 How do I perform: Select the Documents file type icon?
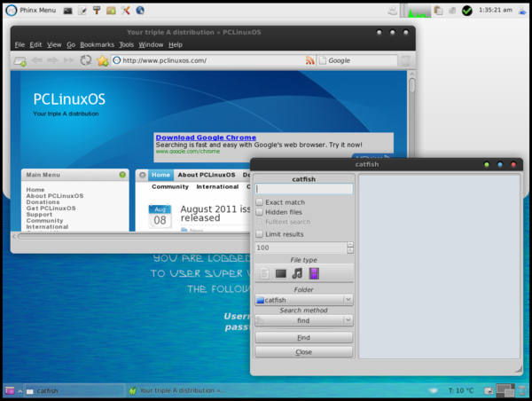pos(263,273)
